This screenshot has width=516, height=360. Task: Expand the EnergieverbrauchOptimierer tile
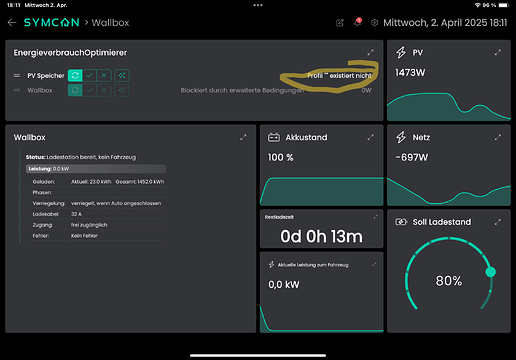pyautogui.click(x=370, y=52)
